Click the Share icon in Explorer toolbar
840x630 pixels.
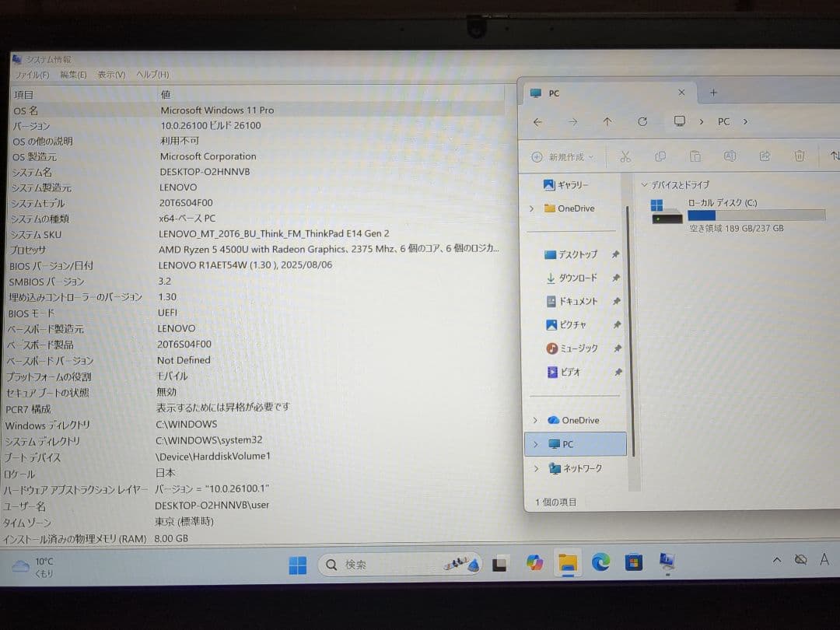(x=765, y=156)
